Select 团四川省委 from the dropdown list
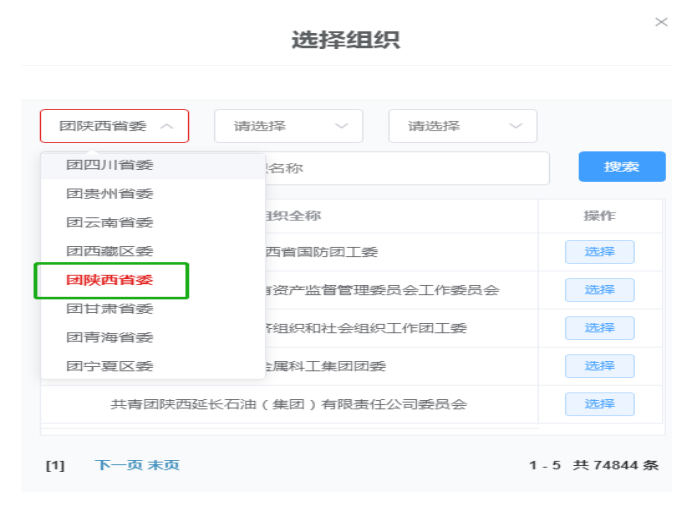Image resolution: width=692 pixels, height=515 pixels. (x=153, y=165)
